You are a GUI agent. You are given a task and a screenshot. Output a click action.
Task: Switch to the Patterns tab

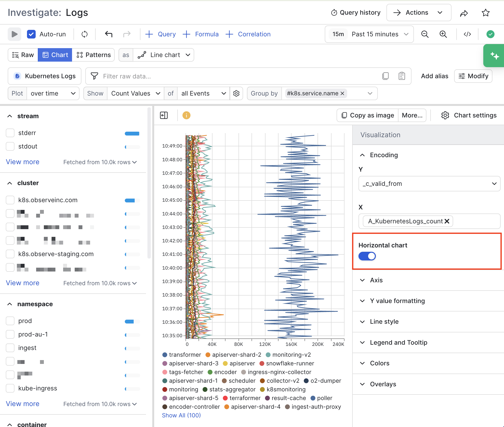click(93, 55)
